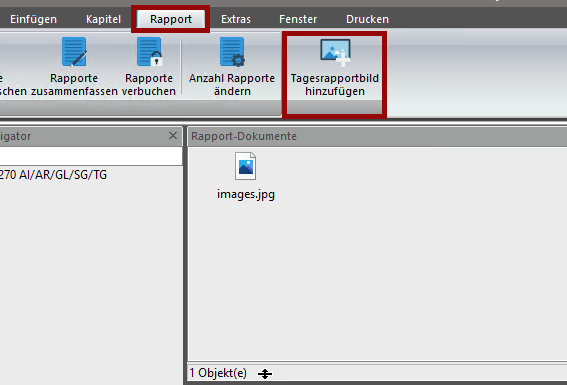Close the Navigator panel

173,136
